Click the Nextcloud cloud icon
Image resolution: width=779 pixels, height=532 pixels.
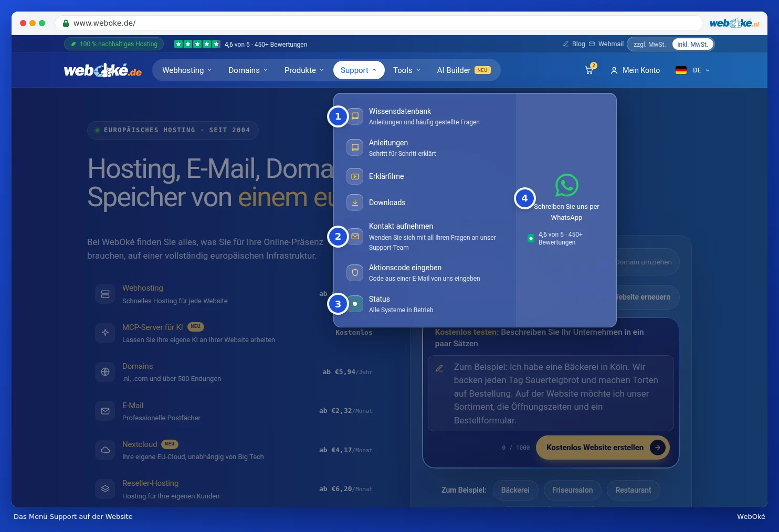(x=105, y=450)
